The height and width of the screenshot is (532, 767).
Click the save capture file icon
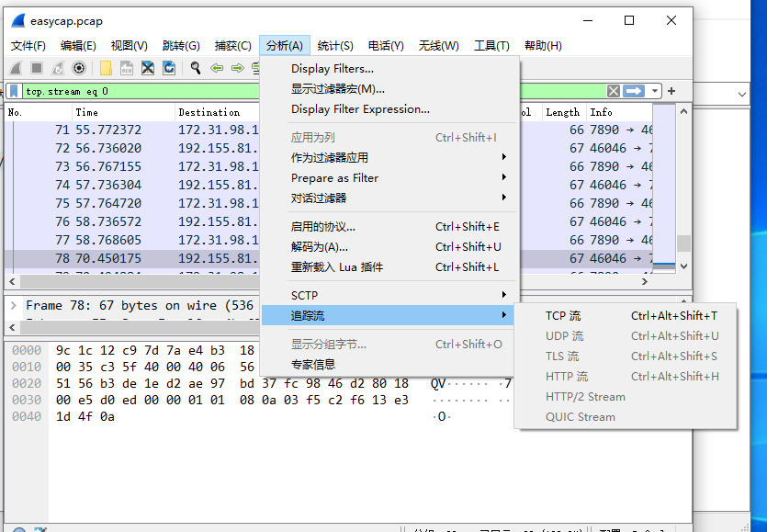pyautogui.click(x=127, y=68)
